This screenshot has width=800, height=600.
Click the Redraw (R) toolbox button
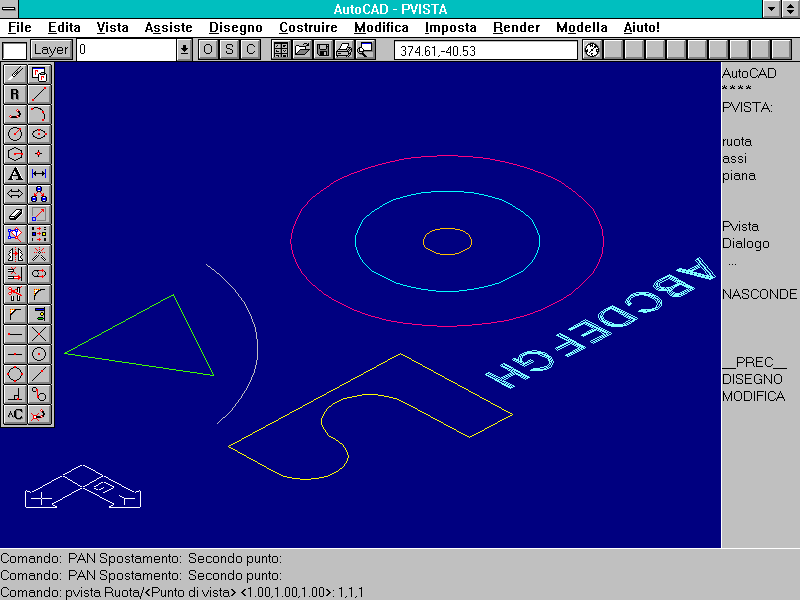coord(15,94)
